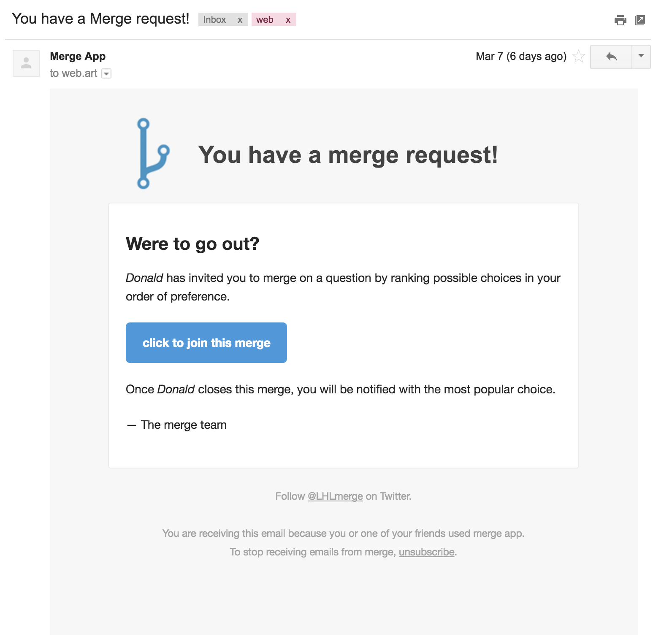Viewport: 672px width, 639px height.
Task: Click the Mar 7 date stamp
Action: pos(521,56)
